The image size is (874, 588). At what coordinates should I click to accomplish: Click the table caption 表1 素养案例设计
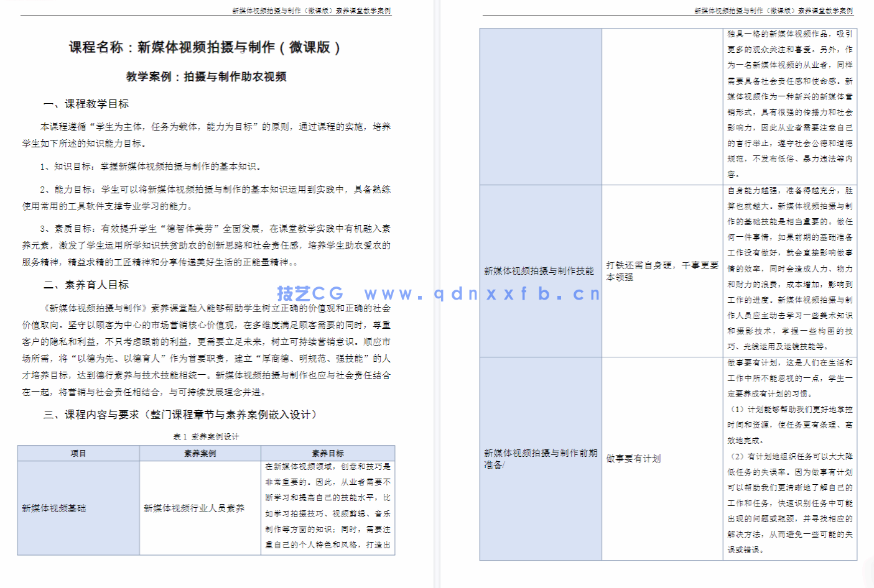[x=206, y=436]
